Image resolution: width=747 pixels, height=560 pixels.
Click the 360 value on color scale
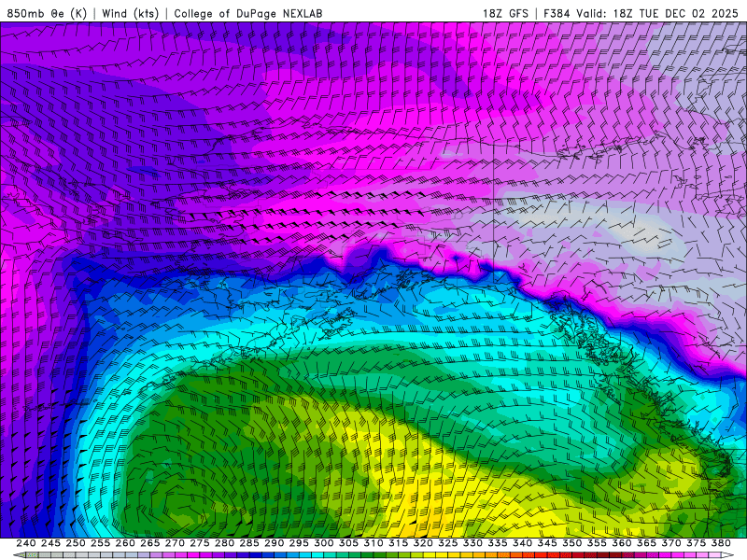[622, 543]
